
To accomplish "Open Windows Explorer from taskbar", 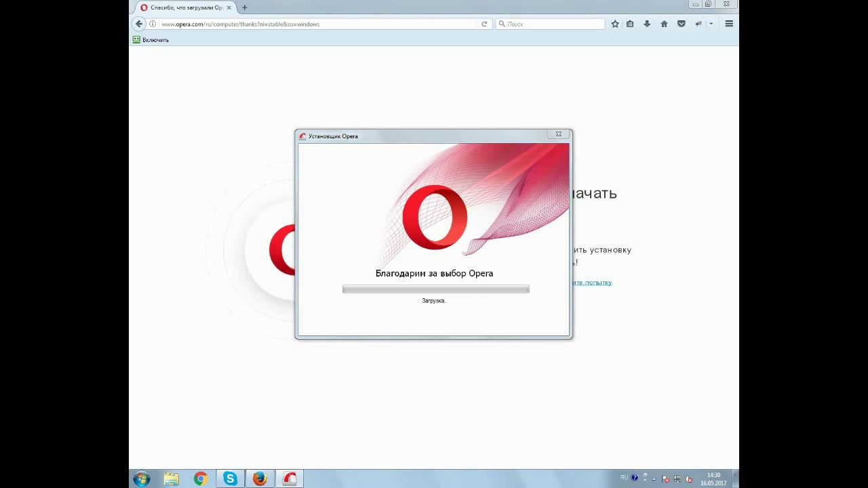I will coord(171,479).
